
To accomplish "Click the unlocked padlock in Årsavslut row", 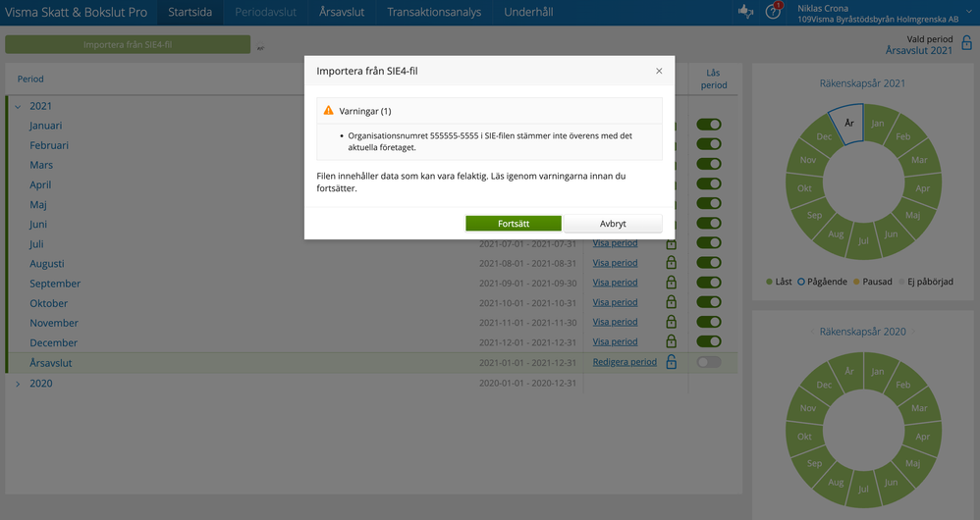I will point(672,362).
